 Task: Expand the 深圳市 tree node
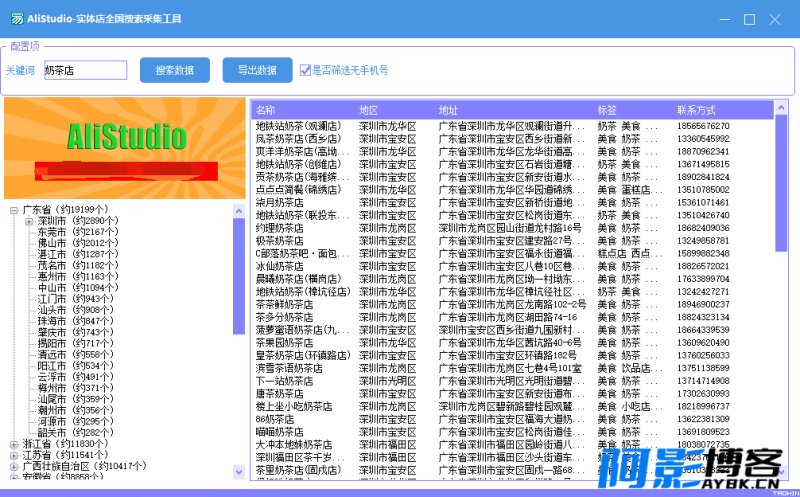29,221
